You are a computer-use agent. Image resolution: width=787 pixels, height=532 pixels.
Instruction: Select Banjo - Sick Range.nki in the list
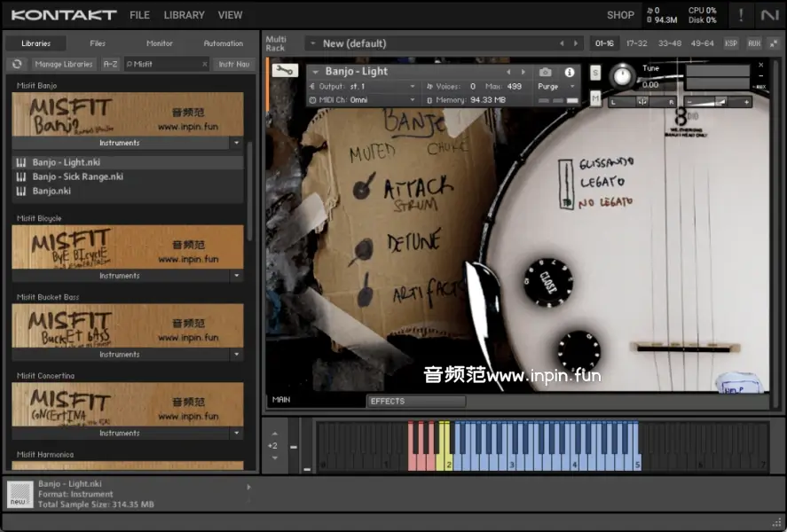tap(78, 176)
